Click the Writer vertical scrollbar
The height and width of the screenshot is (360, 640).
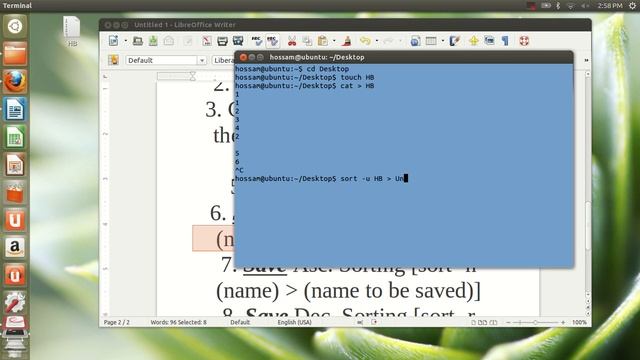click(x=588, y=194)
